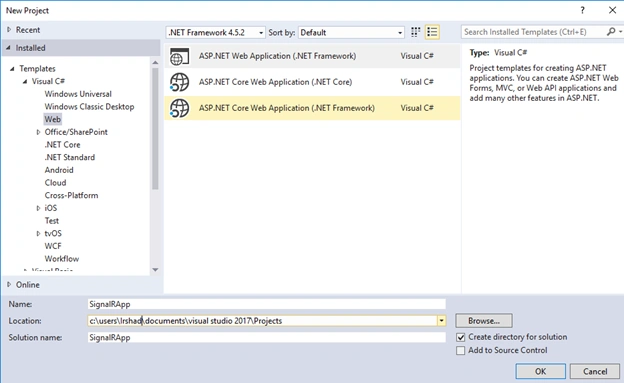The image size is (624, 383).
Task: Select the Web category
Action: [x=53, y=119]
